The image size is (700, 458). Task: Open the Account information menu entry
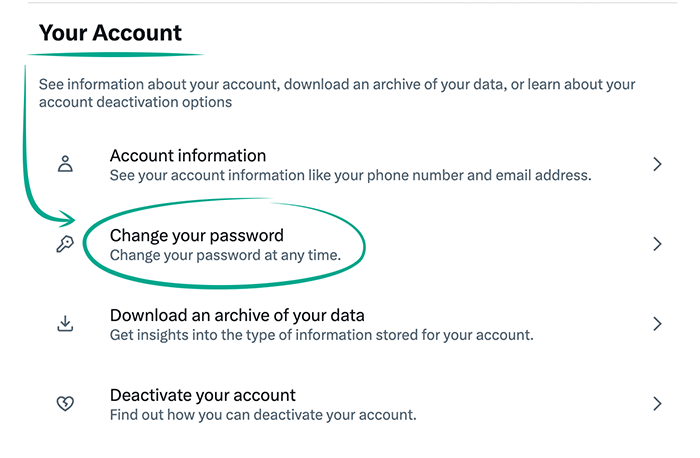pyautogui.click(x=188, y=156)
